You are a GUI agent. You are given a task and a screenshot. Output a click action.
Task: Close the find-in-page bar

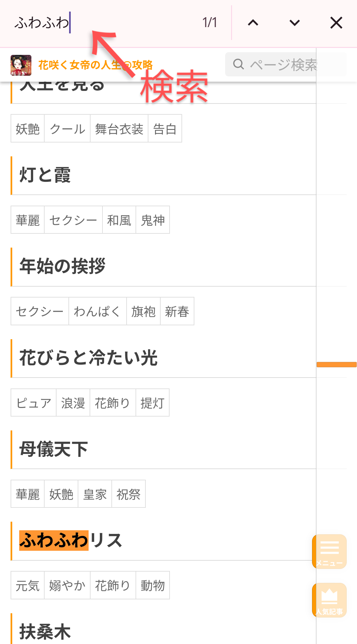pos(336,23)
